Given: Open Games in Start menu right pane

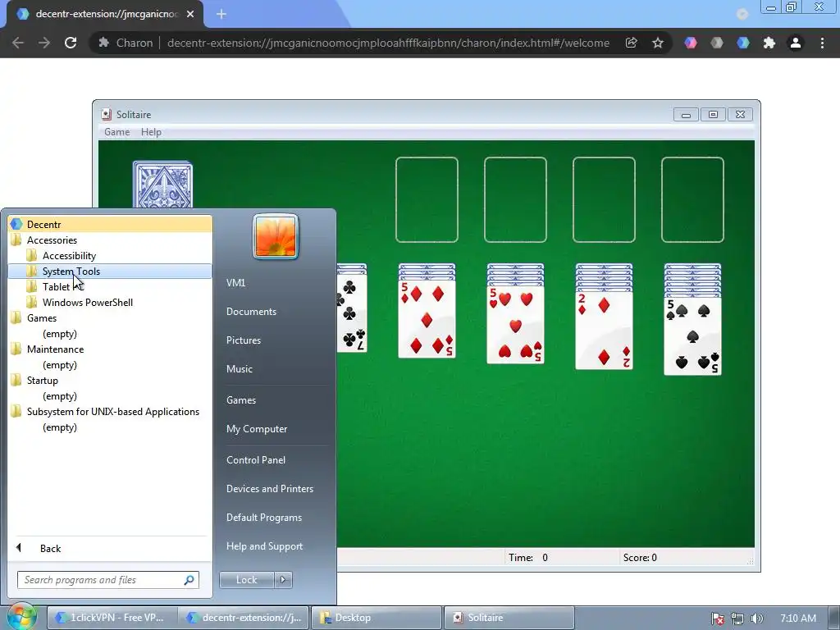Looking at the screenshot, I should [241, 399].
